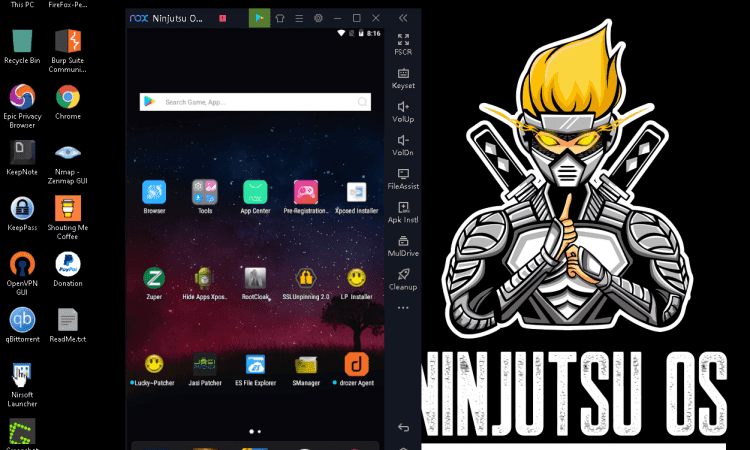Click the red notification icon in Nox title bar

pyautogui.click(x=222, y=18)
